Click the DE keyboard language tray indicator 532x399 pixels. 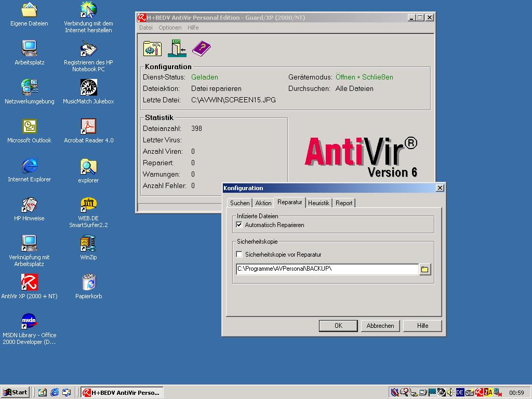(x=460, y=393)
